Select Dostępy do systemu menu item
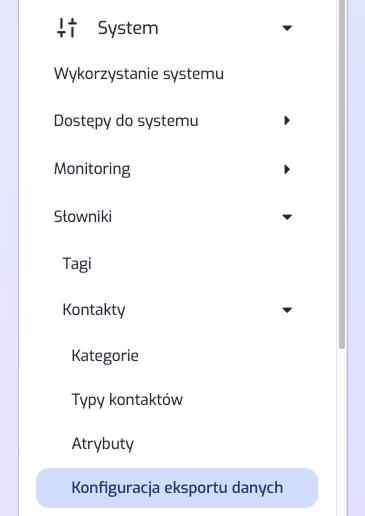 126,121
